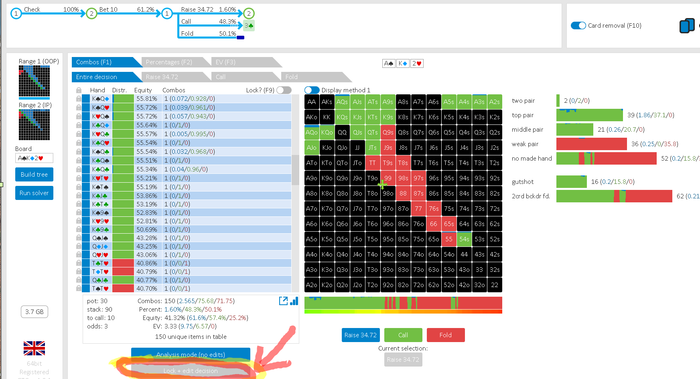Viewport: 700px width, 379px height.
Task: Open the pop-out window icon in stats
Action: 283,301
